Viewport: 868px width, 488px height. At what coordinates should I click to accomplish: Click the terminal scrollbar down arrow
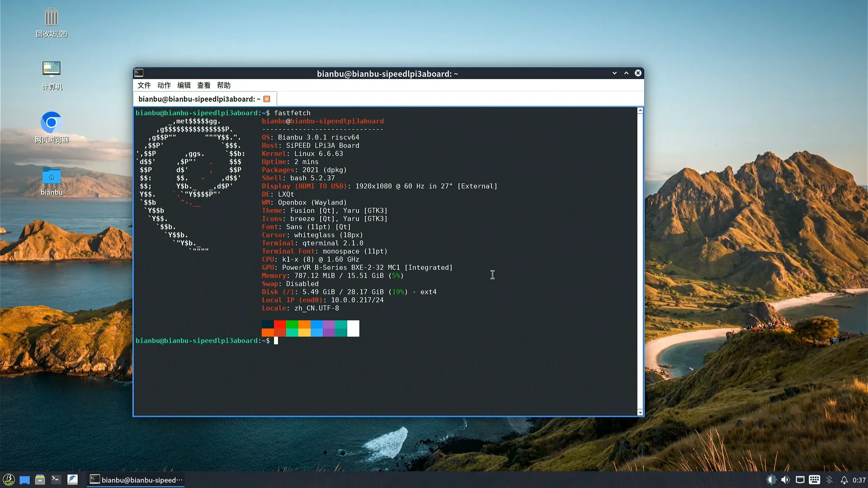(640, 412)
